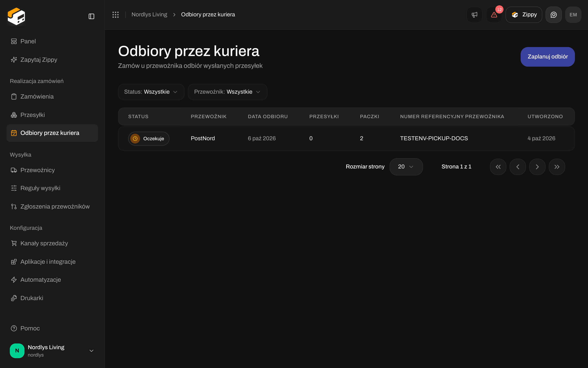Click the printer icon beside Drukarki
588x368 pixels.
click(14, 298)
